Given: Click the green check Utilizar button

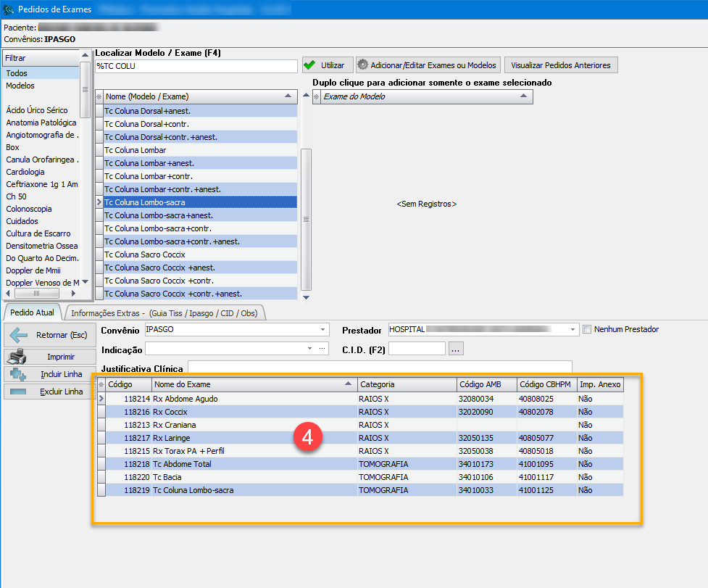Looking at the screenshot, I should click(327, 65).
